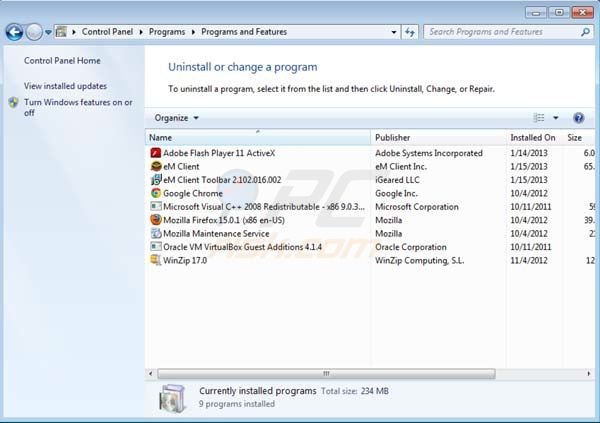Minimize the Programs and Features window
Screen dimensions: 600x423
click(536, 13)
